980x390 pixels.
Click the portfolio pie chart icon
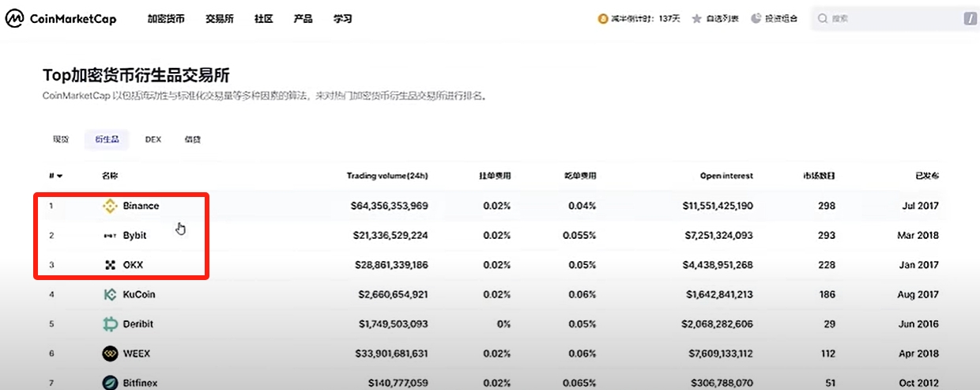coord(756,18)
